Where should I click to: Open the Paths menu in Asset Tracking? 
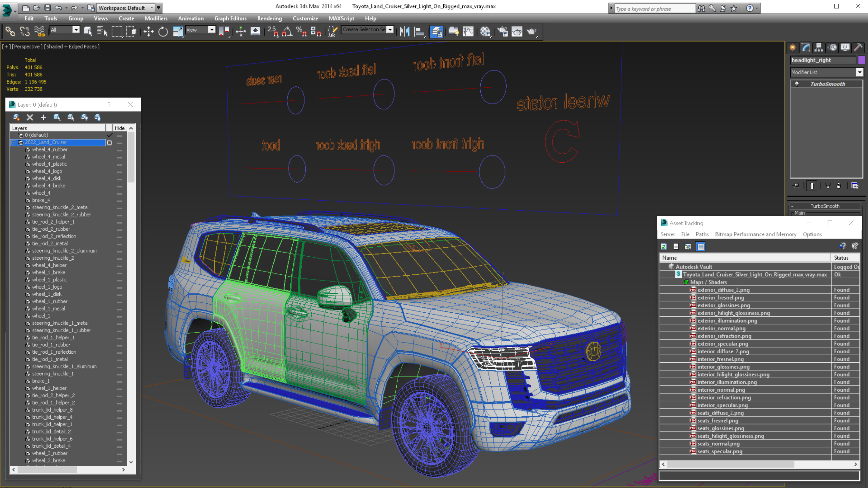(x=702, y=234)
